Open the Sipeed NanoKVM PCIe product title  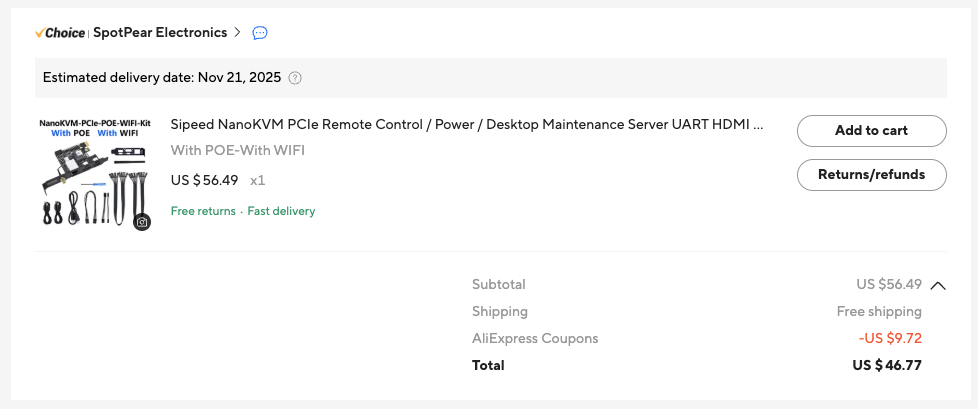pos(467,125)
